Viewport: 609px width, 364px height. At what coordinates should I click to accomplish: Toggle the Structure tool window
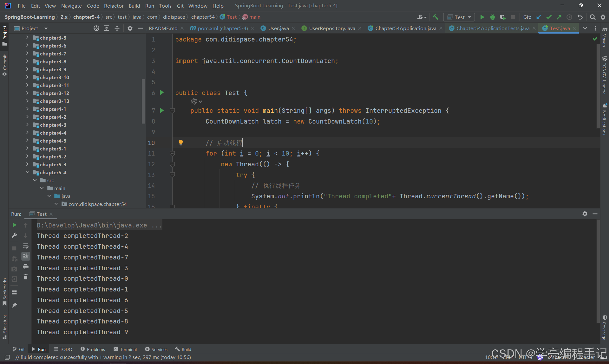tap(4, 327)
